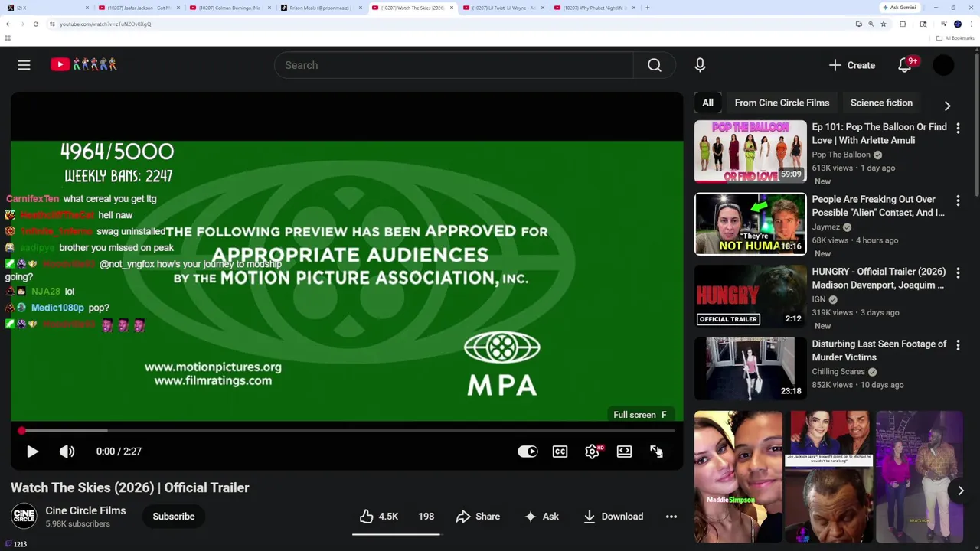Open the Maddie Simpson short thumbnail
Image resolution: width=980 pixels, height=551 pixels.
pyautogui.click(x=738, y=477)
